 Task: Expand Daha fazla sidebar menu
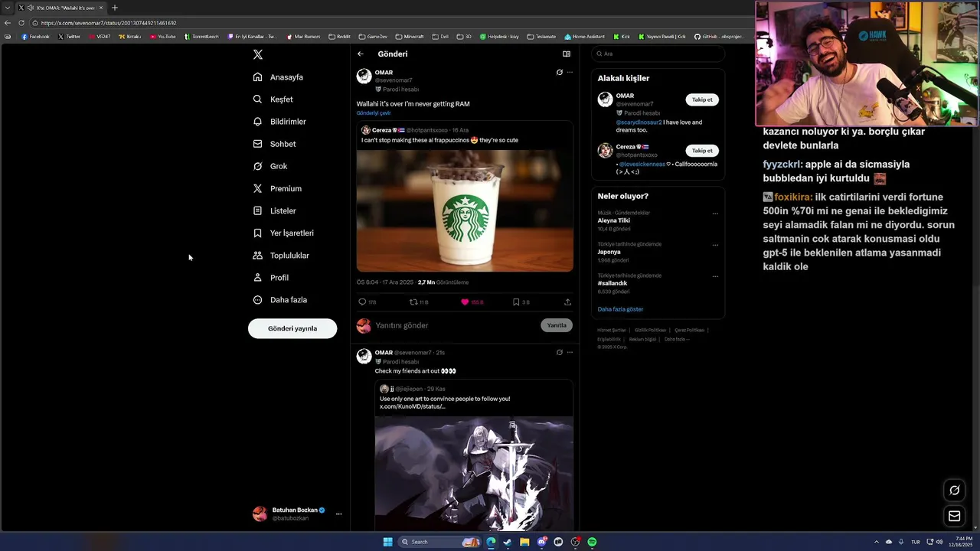point(280,300)
